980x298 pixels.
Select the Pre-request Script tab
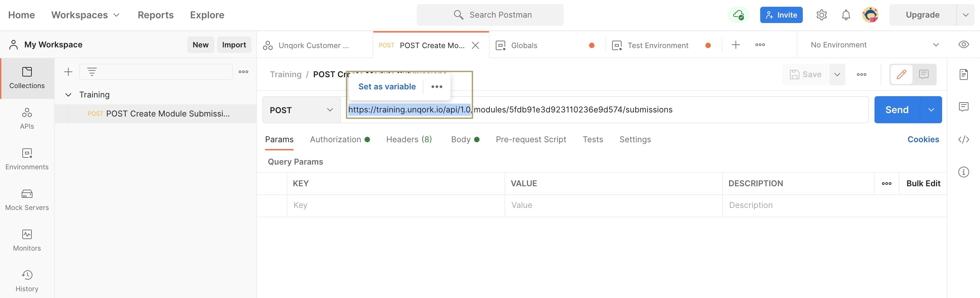point(531,140)
